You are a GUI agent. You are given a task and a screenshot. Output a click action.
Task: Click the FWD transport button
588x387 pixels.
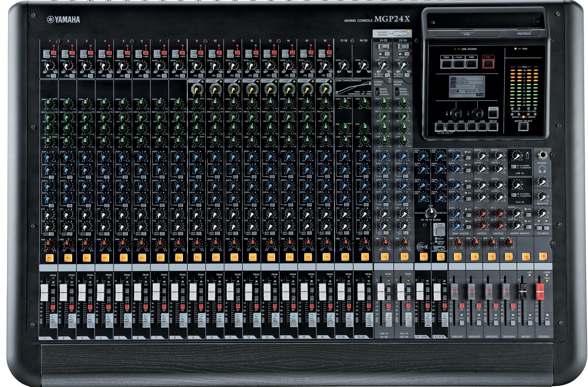click(x=471, y=64)
